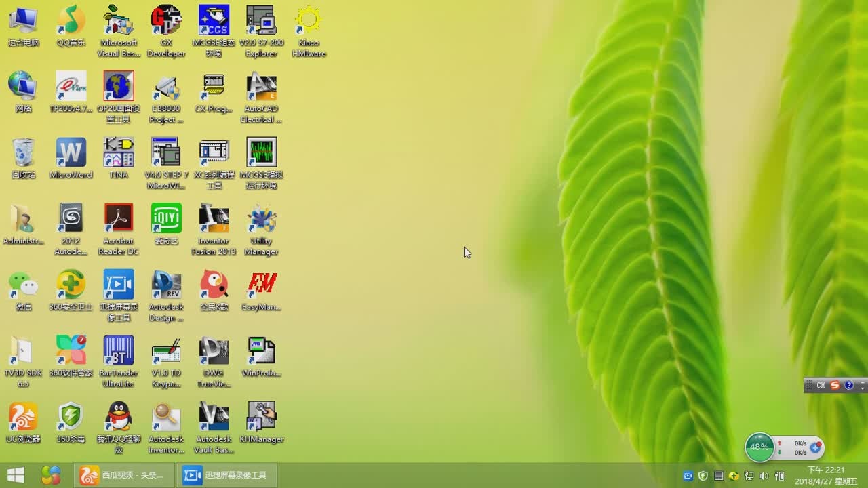Select the QQ音乐 shortcut
The width and height of the screenshot is (868, 488).
(71, 27)
